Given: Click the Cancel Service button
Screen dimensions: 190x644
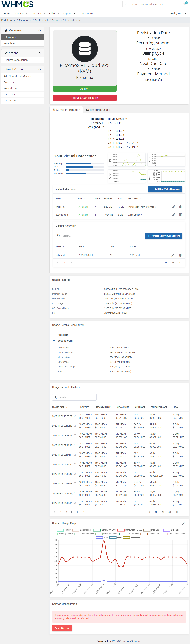Looking at the screenshot, I should (x=62, y=628).
